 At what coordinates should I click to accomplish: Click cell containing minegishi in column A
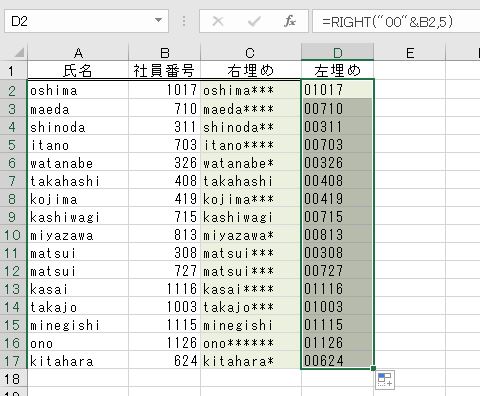(78, 325)
